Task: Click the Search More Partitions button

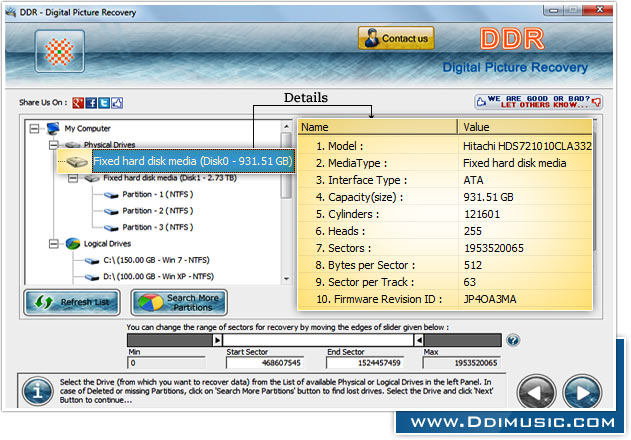Action: 179,302
